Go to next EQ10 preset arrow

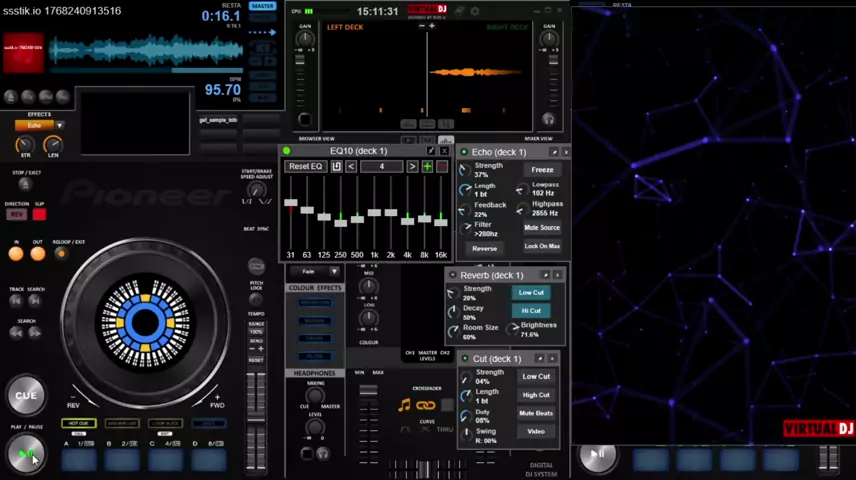[x=412, y=166]
